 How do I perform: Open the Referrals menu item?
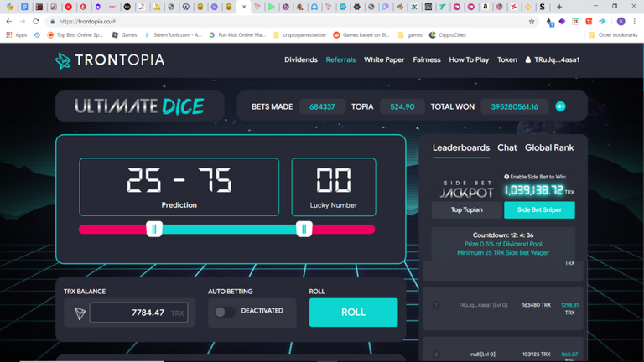pyautogui.click(x=340, y=60)
